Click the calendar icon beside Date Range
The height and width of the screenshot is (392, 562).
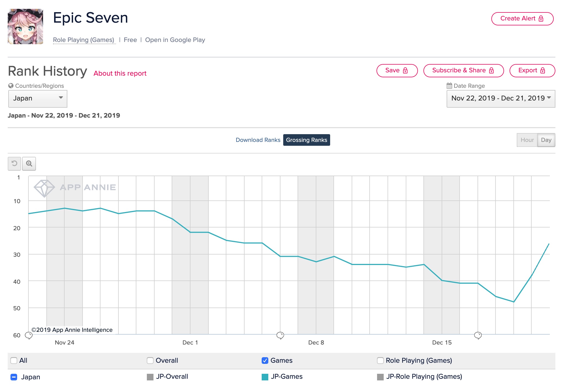449,86
